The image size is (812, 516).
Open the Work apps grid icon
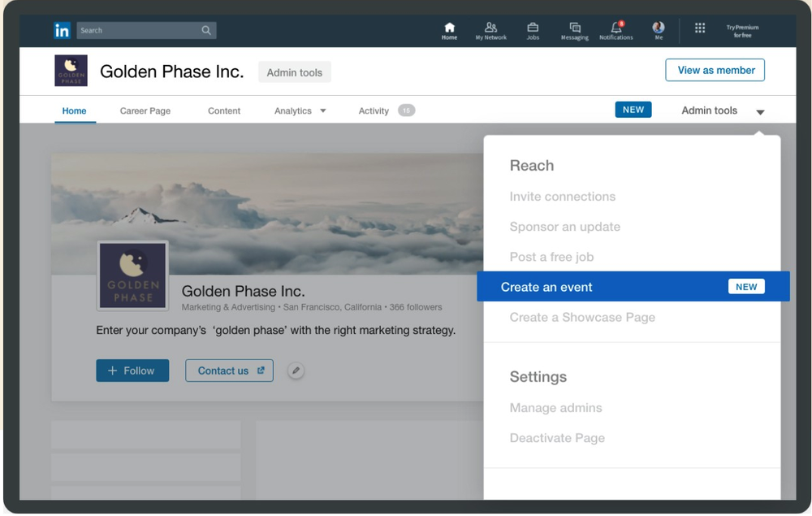click(x=700, y=28)
